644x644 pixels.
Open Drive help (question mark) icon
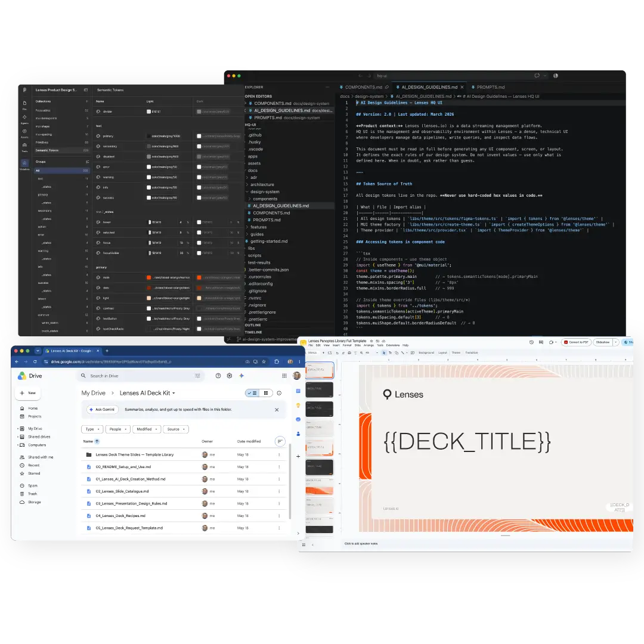click(218, 376)
